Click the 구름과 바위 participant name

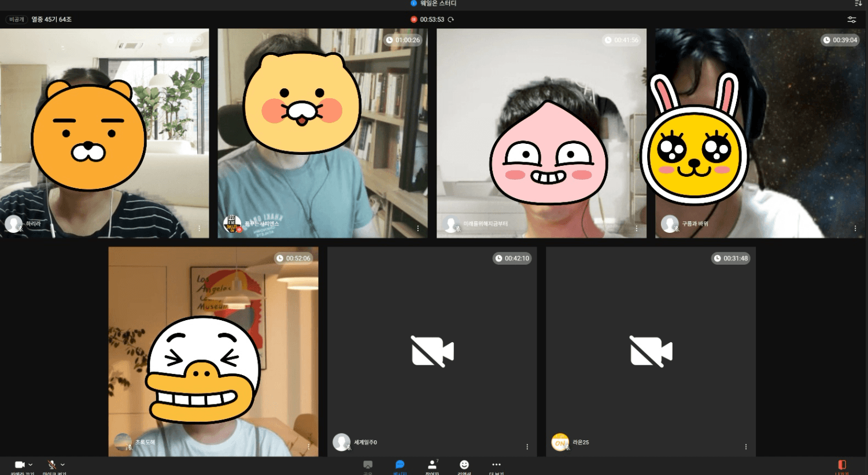point(695,224)
